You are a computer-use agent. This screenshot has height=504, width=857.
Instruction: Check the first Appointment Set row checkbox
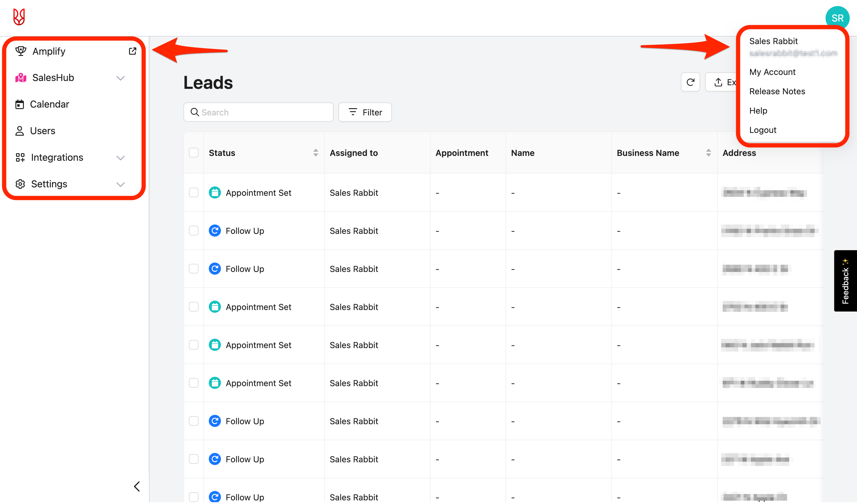click(x=194, y=193)
